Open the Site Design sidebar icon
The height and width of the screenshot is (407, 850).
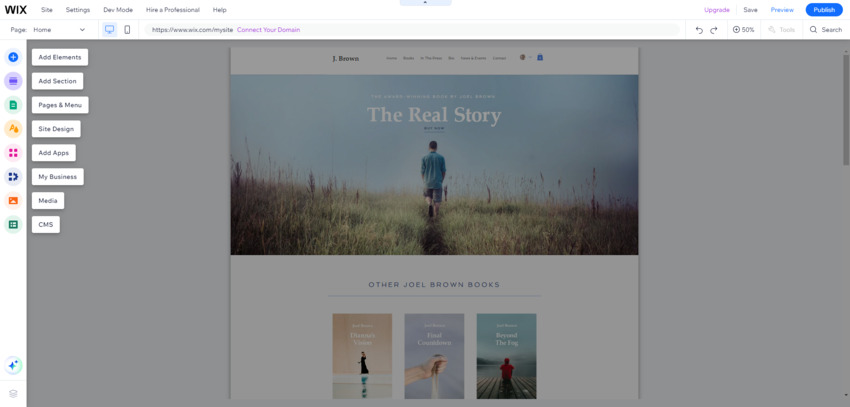click(x=13, y=129)
